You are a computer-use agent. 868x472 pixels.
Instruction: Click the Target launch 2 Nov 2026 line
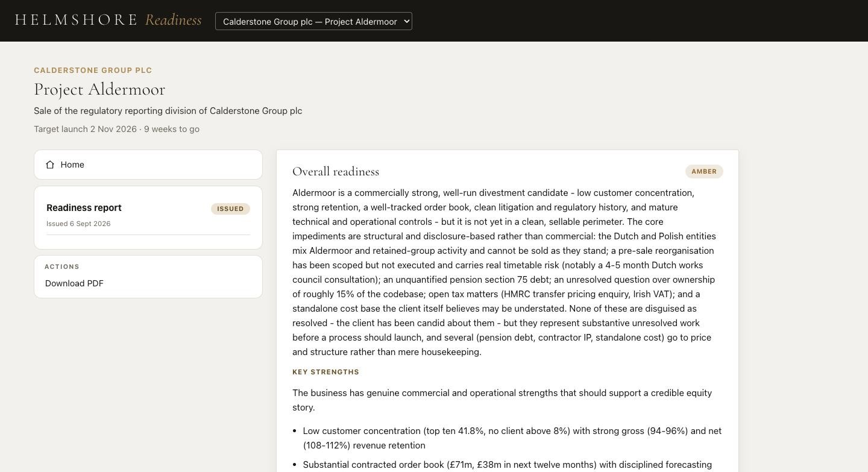[116, 129]
